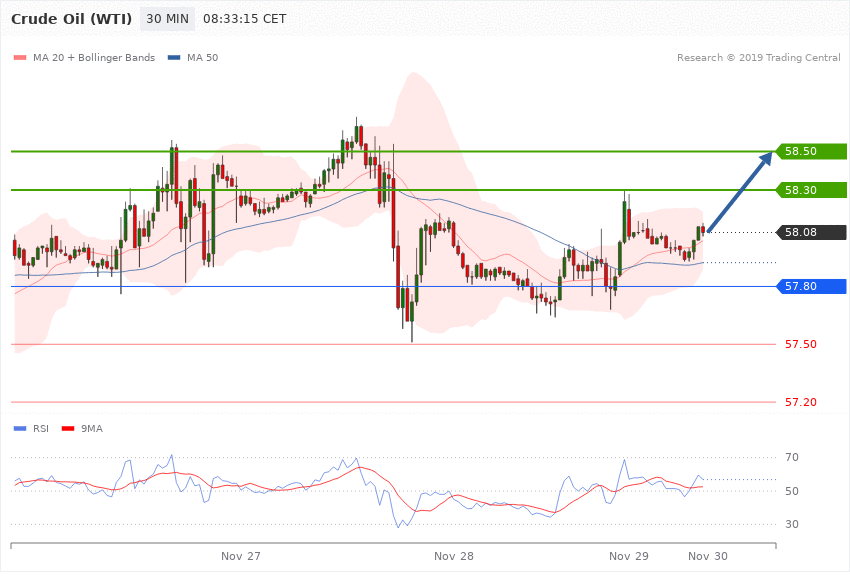Image resolution: width=850 pixels, height=576 pixels.
Task: Click the RSI 70 axis level
Action: click(x=792, y=457)
